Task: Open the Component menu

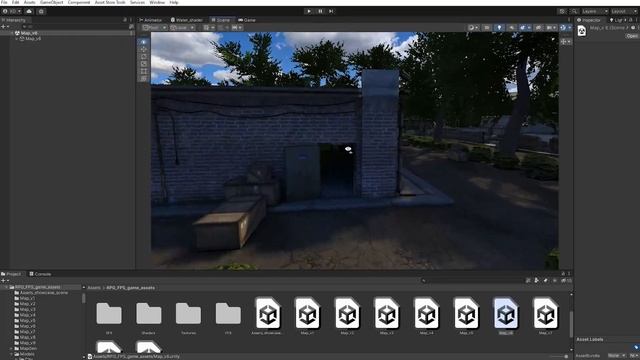Action: (x=79, y=2)
